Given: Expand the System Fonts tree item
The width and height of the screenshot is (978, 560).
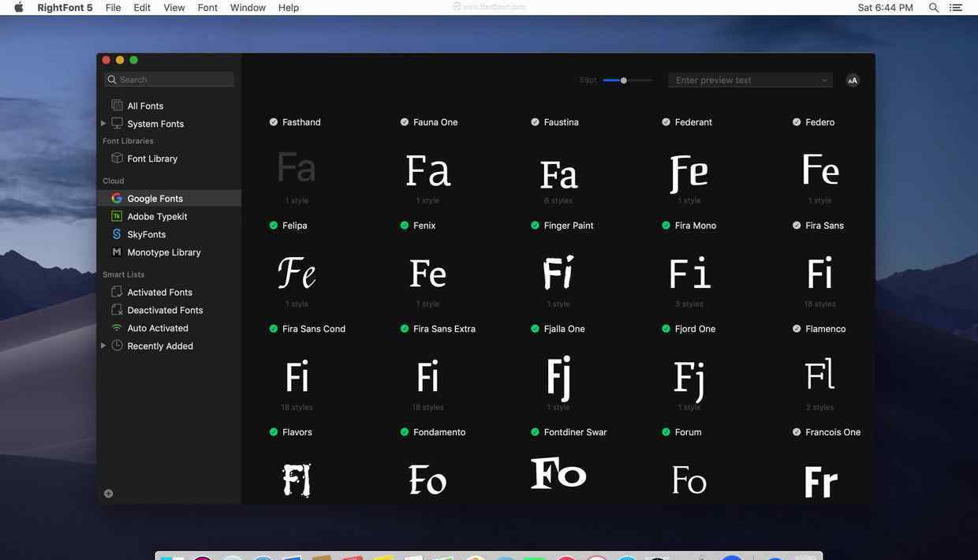Looking at the screenshot, I should 103,123.
